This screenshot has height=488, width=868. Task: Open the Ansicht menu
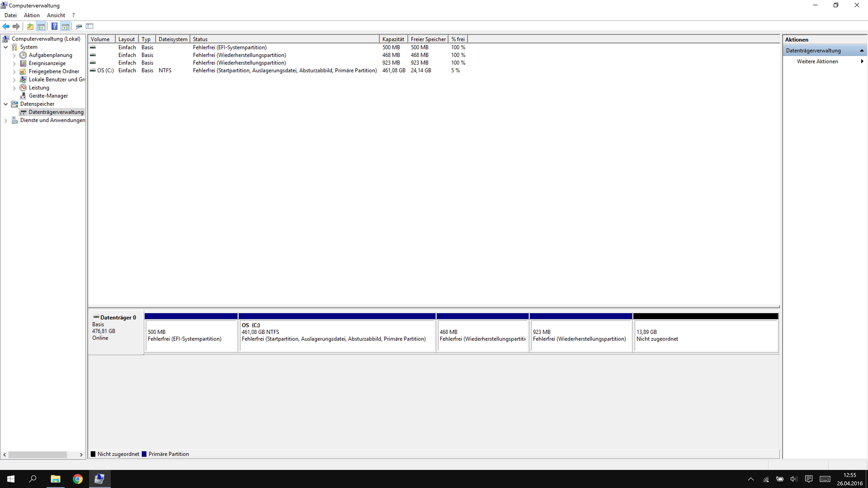[56, 15]
